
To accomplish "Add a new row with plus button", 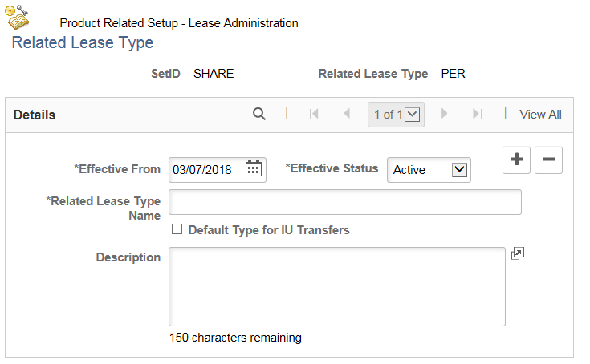I will tap(517, 160).
